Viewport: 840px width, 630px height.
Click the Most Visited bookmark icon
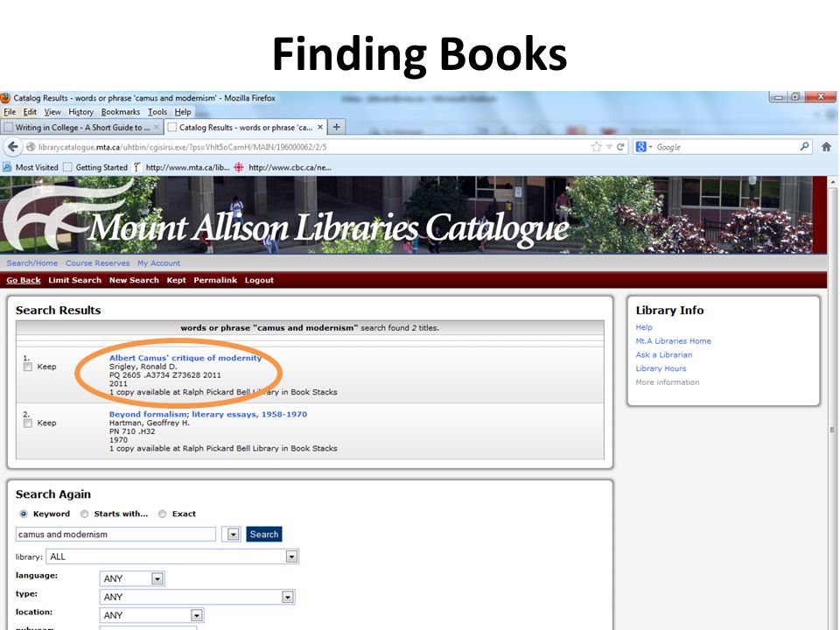tap(7, 167)
